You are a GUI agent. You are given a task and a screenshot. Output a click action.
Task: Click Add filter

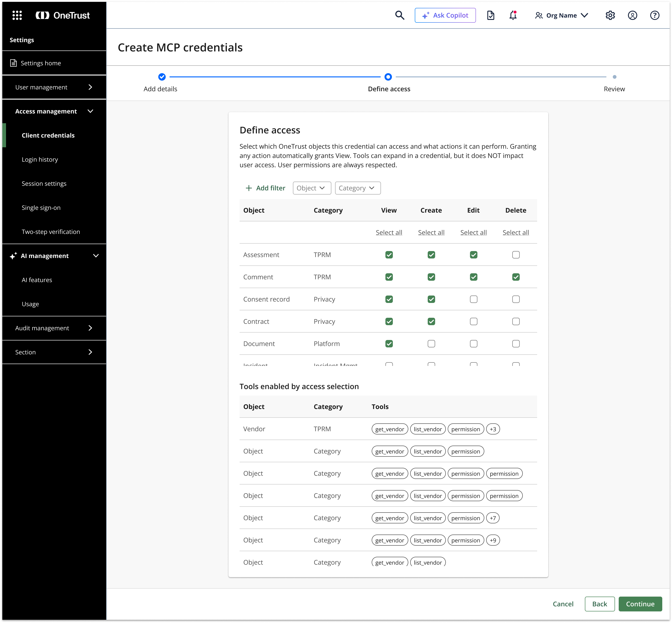[265, 188]
